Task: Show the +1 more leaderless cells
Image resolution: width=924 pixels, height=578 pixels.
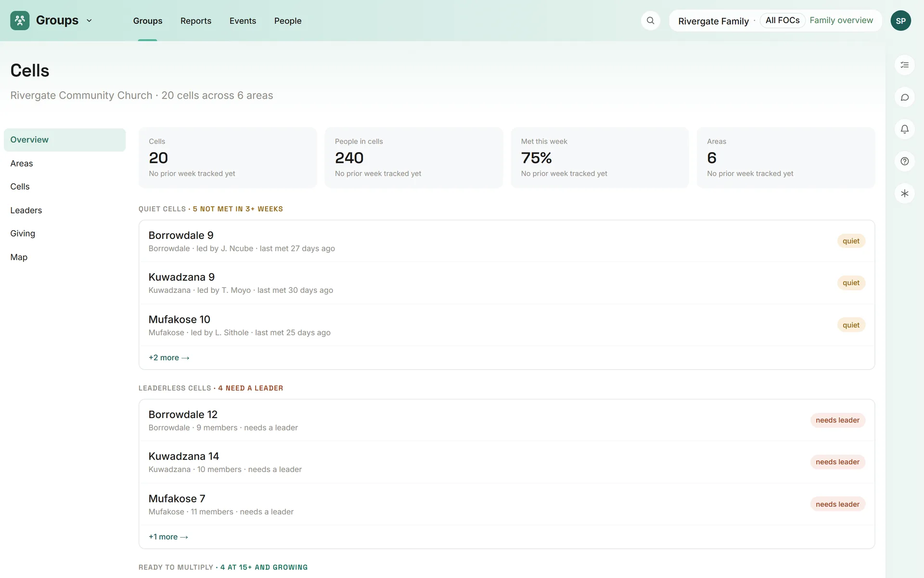Action: (168, 537)
